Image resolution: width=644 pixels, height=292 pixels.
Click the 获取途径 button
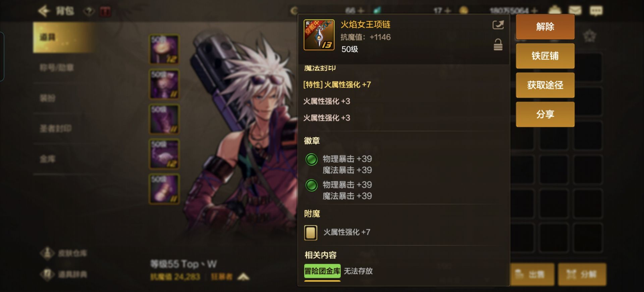tap(545, 85)
